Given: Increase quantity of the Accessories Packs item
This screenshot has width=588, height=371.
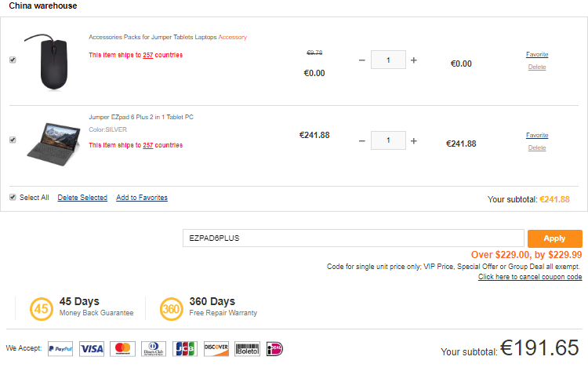Looking at the screenshot, I should [414, 60].
